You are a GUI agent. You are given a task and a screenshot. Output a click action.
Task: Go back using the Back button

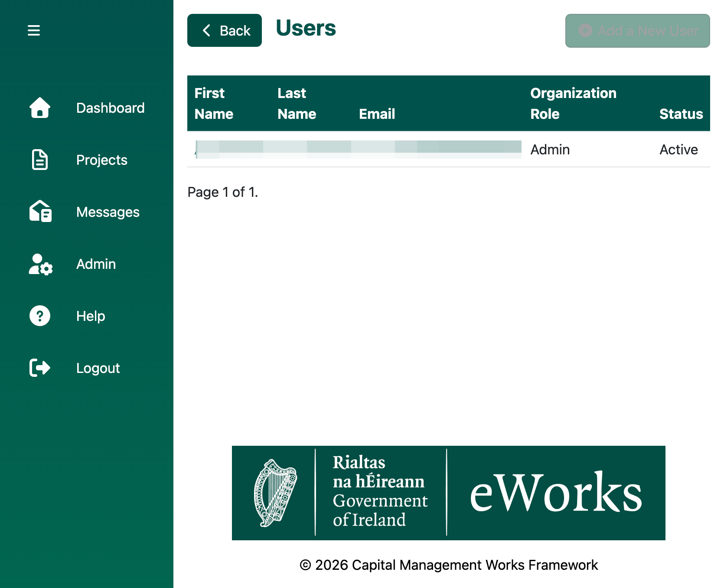[x=225, y=30]
